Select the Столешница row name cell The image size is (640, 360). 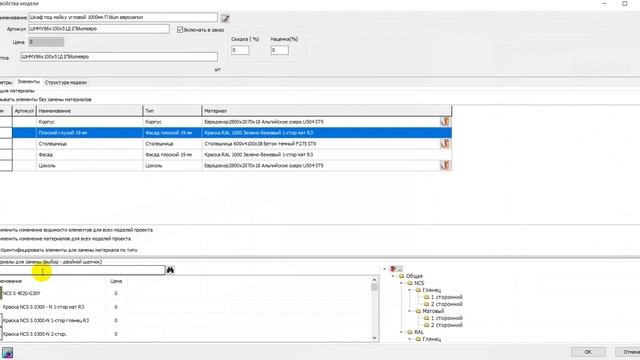(x=90, y=144)
